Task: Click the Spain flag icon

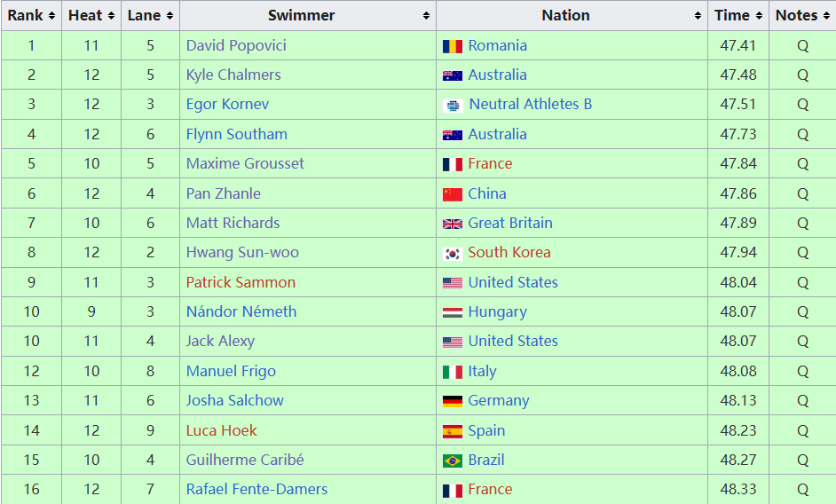Action: pos(452,431)
